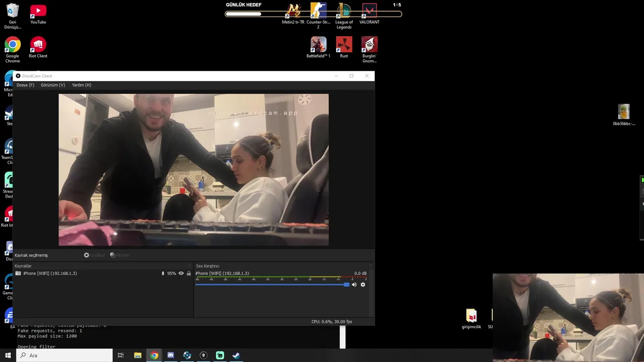
Task: Open Discord from taskbar
Action: point(171,355)
